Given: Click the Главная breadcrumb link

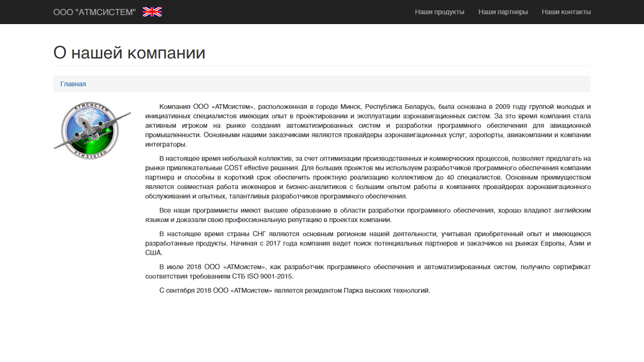Looking at the screenshot, I should 73,84.
